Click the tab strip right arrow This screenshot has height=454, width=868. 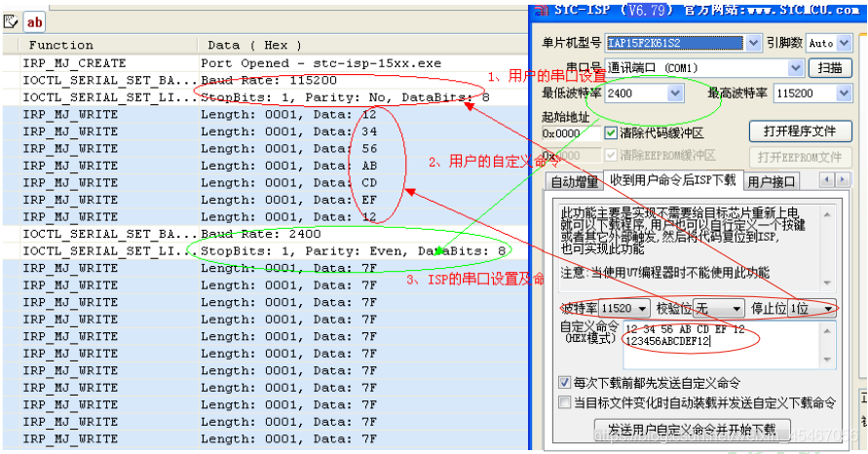(842, 179)
